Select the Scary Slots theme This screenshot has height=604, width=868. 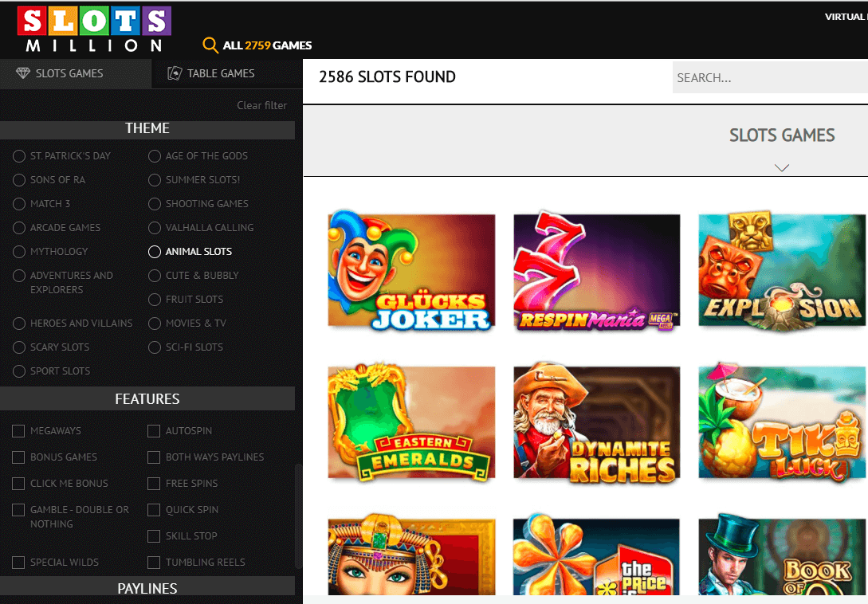tap(19, 347)
